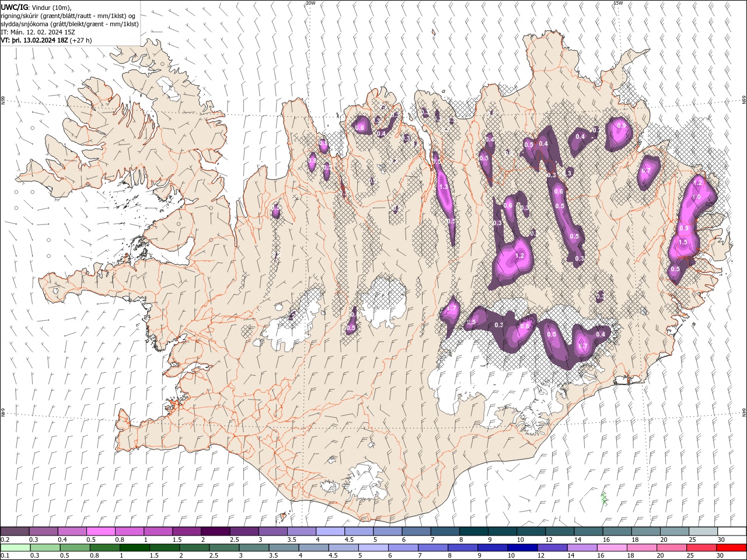Click the 'IT: Mán. 12. 02. 2024 15Z' line
This screenshot has height=560, width=747.
click(x=38, y=32)
